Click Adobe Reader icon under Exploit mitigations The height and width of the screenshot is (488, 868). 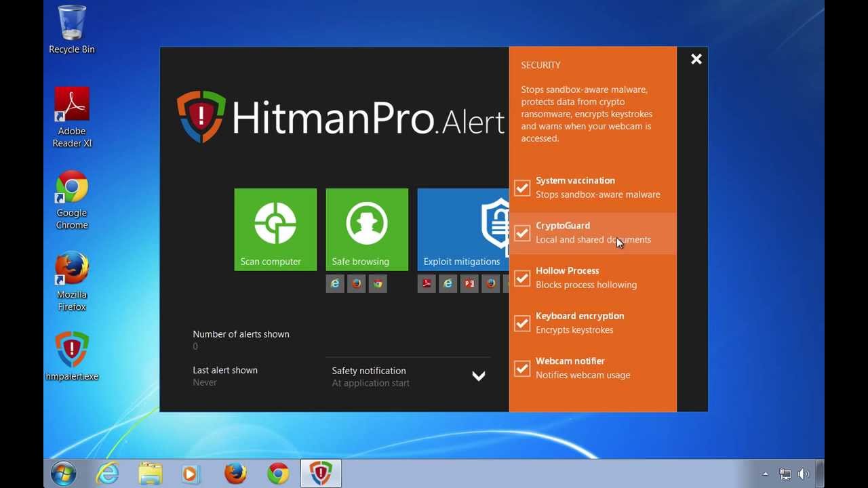427,284
